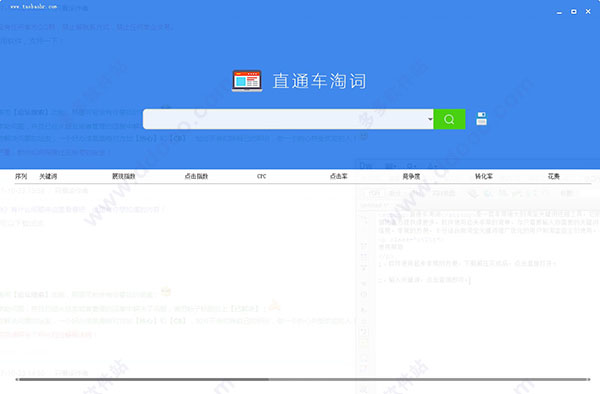
Task: Sort by the 关键词 column header
Action: point(48,176)
